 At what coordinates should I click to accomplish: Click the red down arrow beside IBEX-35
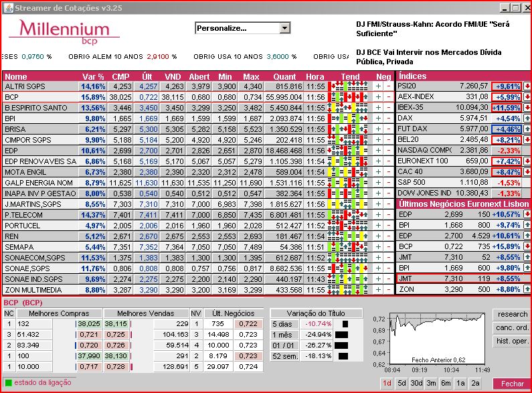527,108
